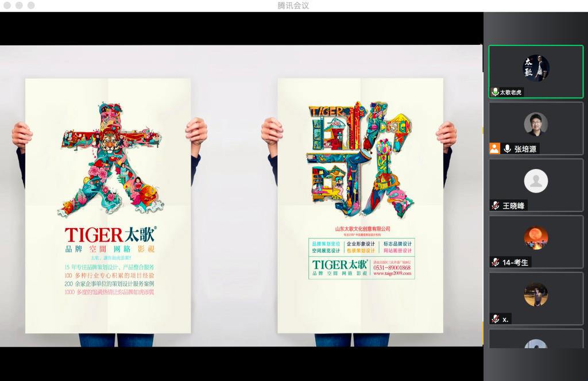Click the red moon avatar of 14-考生

tap(536, 238)
